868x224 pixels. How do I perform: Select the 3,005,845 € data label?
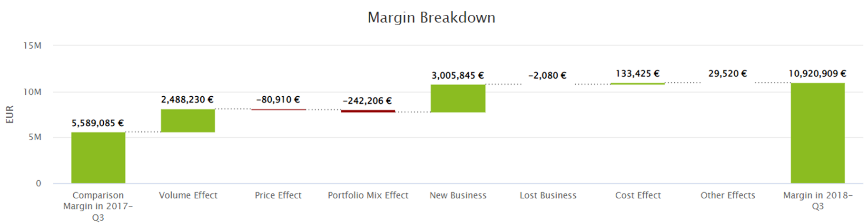[458, 75]
